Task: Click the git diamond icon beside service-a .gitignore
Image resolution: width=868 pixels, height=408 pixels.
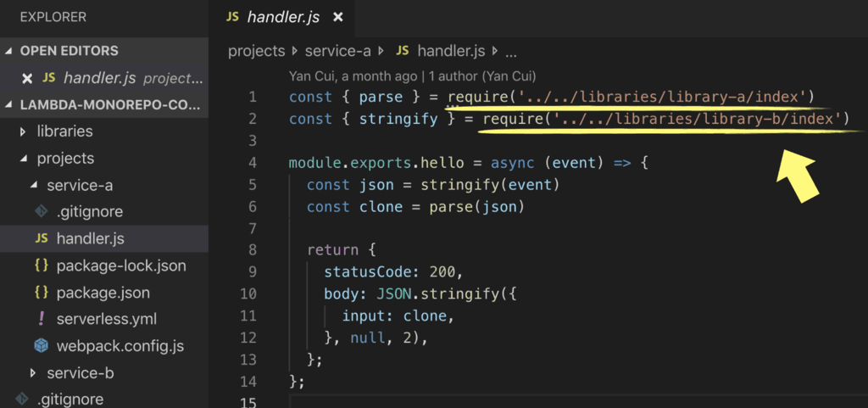Action: pyautogui.click(x=42, y=212)
